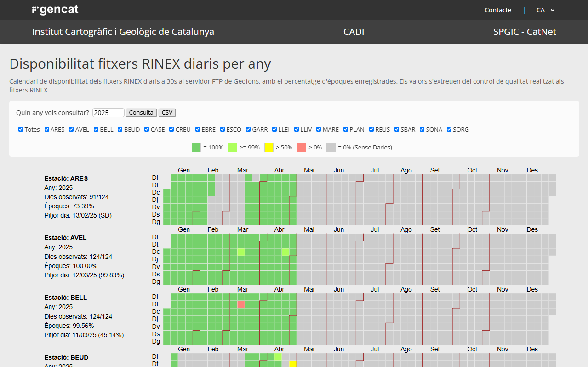Click 'Pitjor dia: 12/03/25 (99.83%)' text

(85, 275)
